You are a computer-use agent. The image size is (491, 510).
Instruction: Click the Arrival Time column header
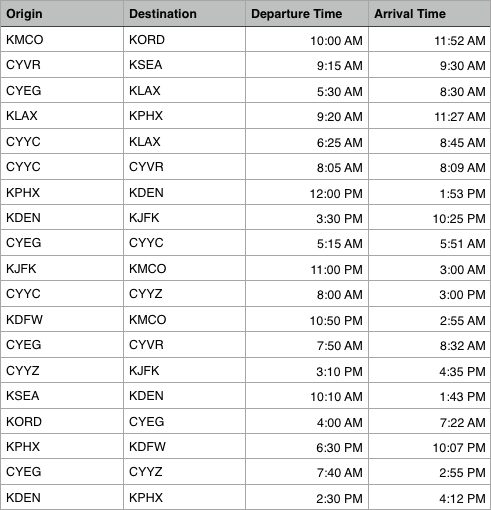[x=429, y=14]
